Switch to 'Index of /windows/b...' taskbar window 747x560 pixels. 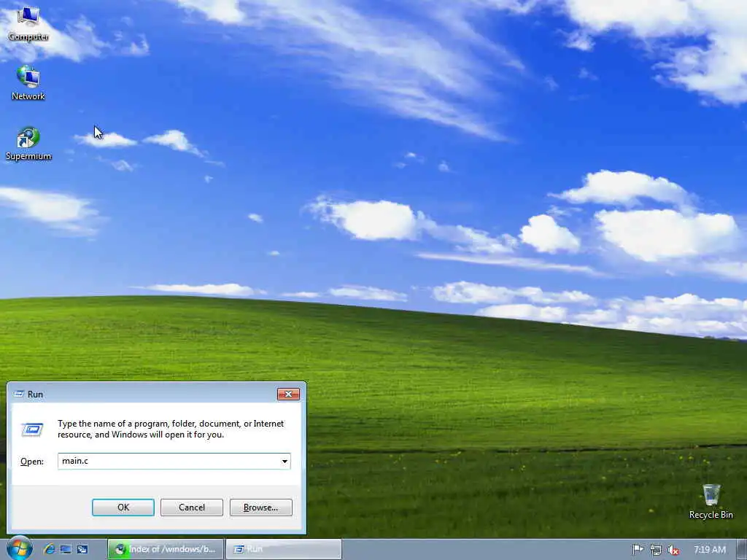166,549
